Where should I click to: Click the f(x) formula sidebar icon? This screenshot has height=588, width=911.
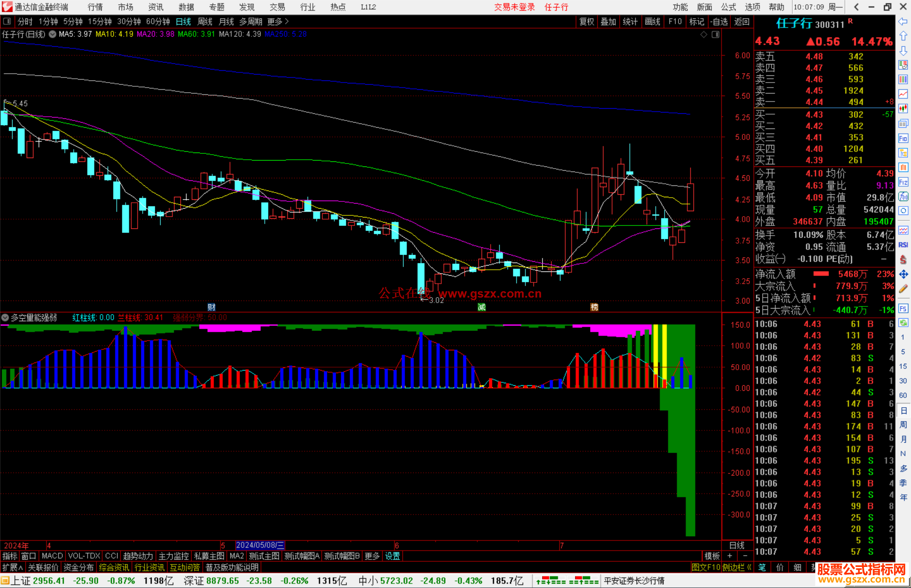tap(903, 196)
